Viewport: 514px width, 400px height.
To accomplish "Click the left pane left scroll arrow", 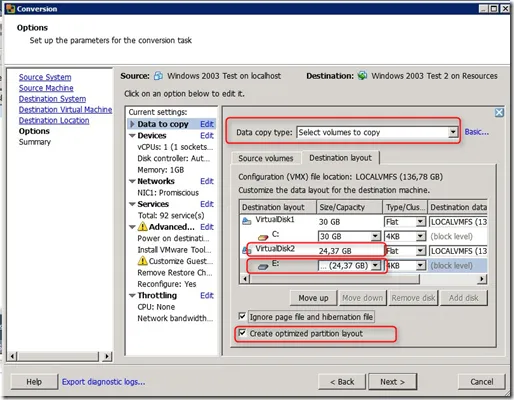I will click(13, 356).
